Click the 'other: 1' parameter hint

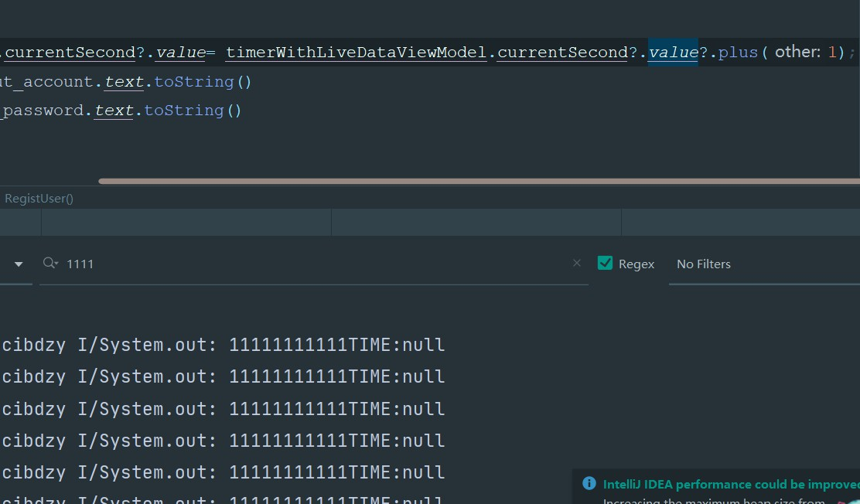point(809,53)
